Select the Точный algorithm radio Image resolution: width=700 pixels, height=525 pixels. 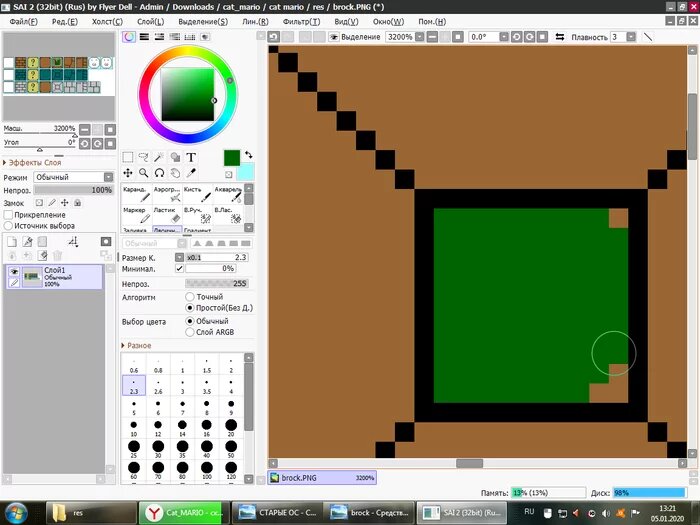190,297
